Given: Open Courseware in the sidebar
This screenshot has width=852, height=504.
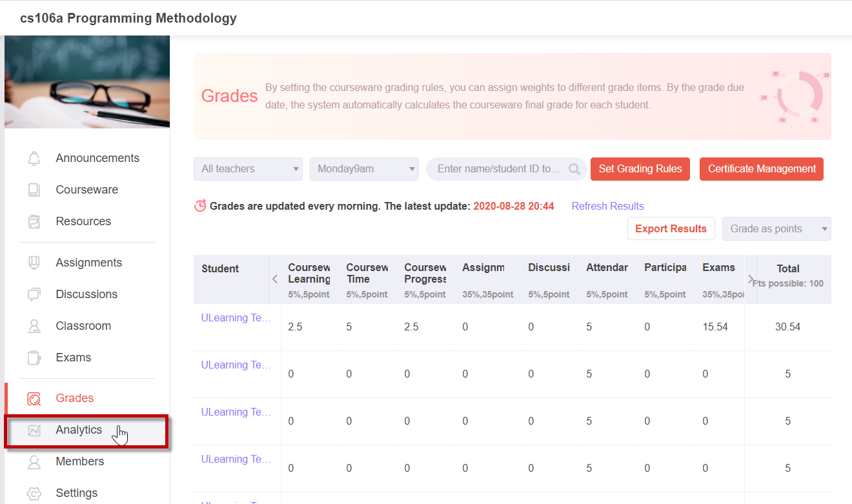Looking at the screenshot, I should coord(88,190).
